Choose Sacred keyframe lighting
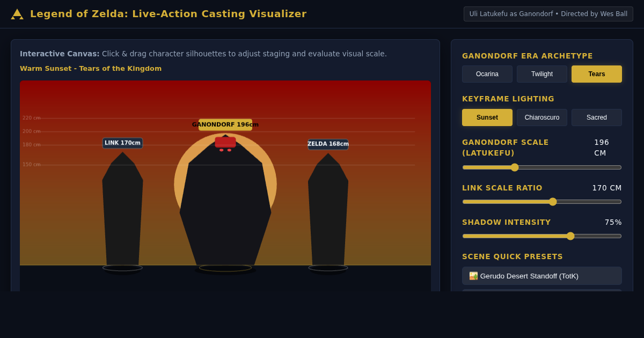 point(597,117)
